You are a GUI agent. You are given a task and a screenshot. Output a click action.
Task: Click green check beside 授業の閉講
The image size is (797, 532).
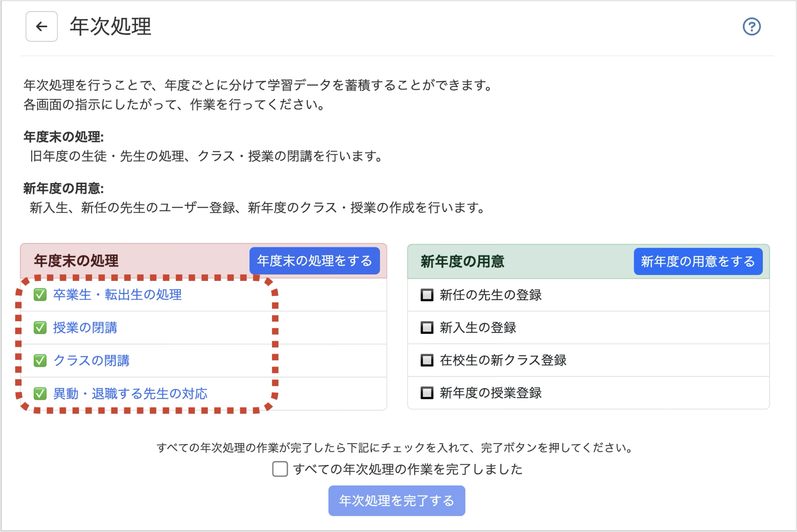pos(40,328)
